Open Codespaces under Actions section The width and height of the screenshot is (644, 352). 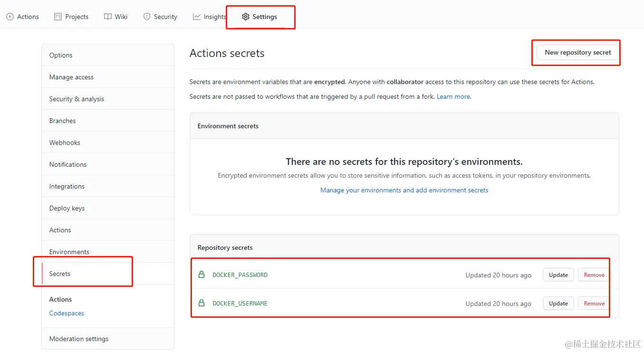point(67,313)
